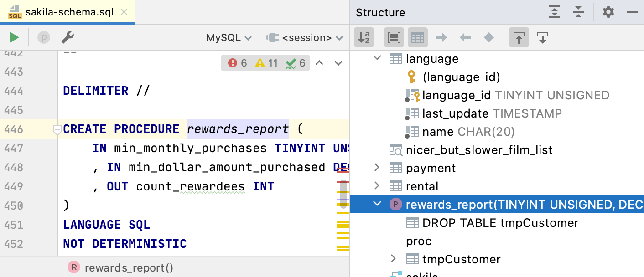Select the sakila-schema.sql editor tab
The width and height of the screenshot is (644, 277).
(x=68, y=12)
